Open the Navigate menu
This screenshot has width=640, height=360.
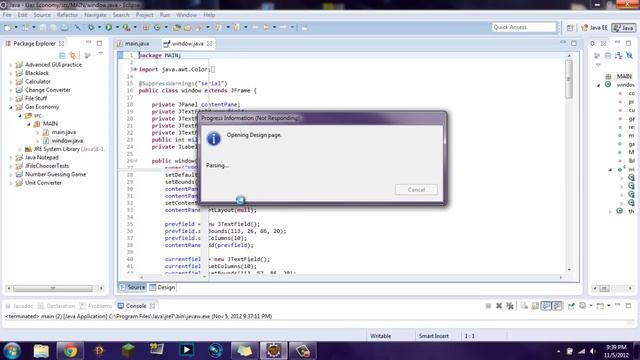(x=95, y=15)
